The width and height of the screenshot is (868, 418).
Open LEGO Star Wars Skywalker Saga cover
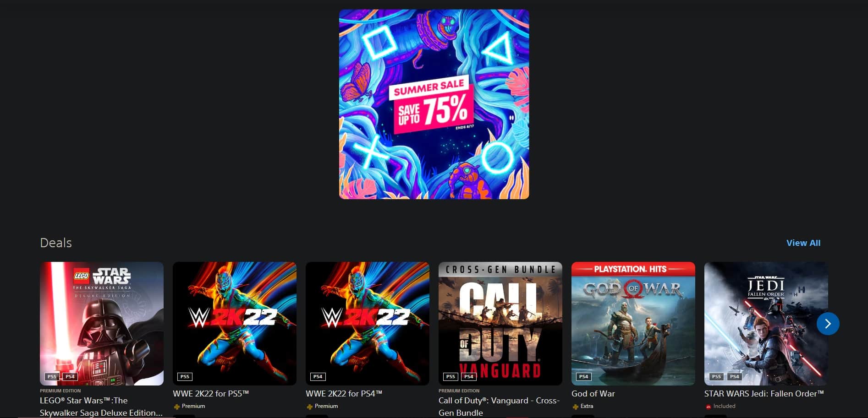click(x=102, y=324)
